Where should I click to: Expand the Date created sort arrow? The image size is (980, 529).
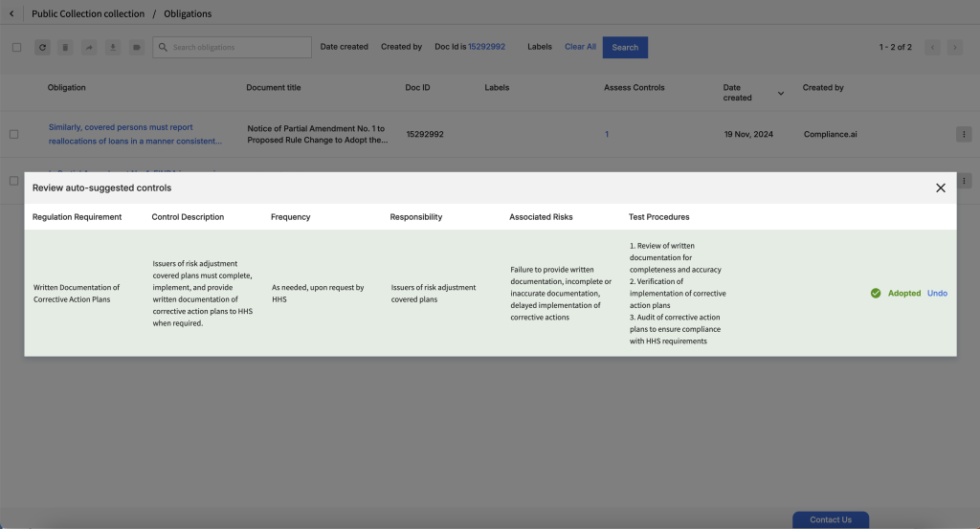[780, 93]
